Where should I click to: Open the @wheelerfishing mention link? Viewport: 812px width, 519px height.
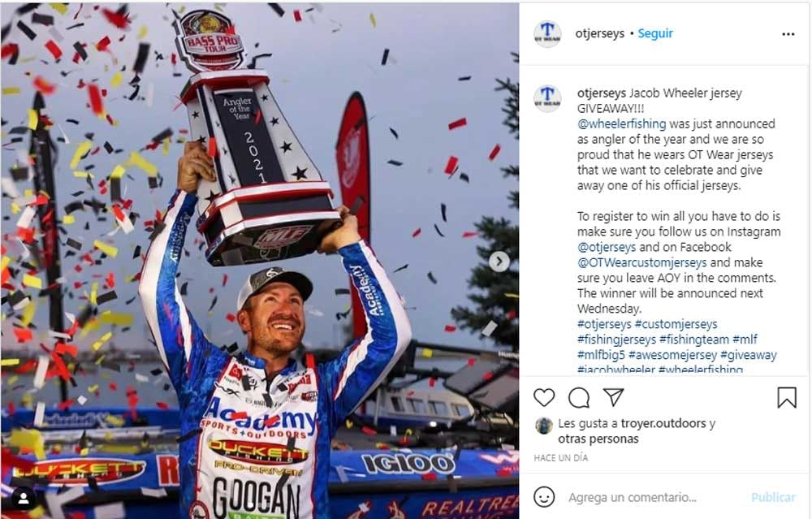point(621,123)
